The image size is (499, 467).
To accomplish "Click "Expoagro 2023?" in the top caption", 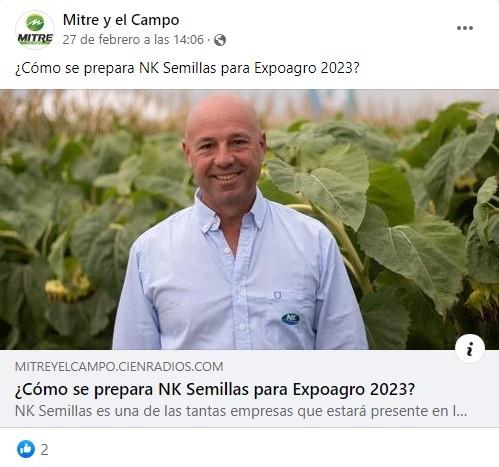I will coord(307,68).
